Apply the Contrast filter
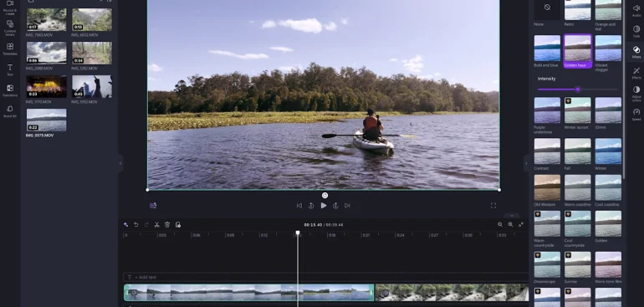Screen dimensions: 644x307 pos(547,151)
